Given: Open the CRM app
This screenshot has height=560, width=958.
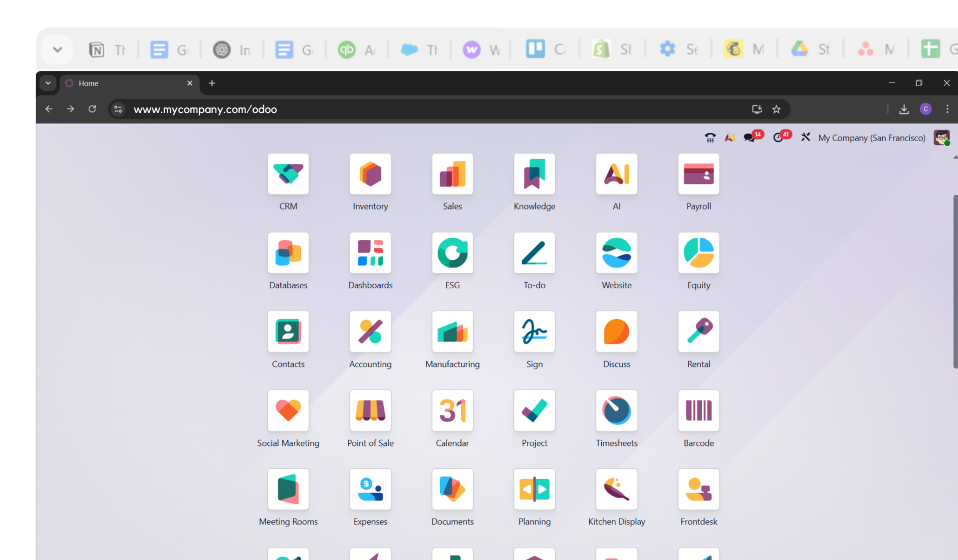Looking at the screenshot, I should coord(288,174).
